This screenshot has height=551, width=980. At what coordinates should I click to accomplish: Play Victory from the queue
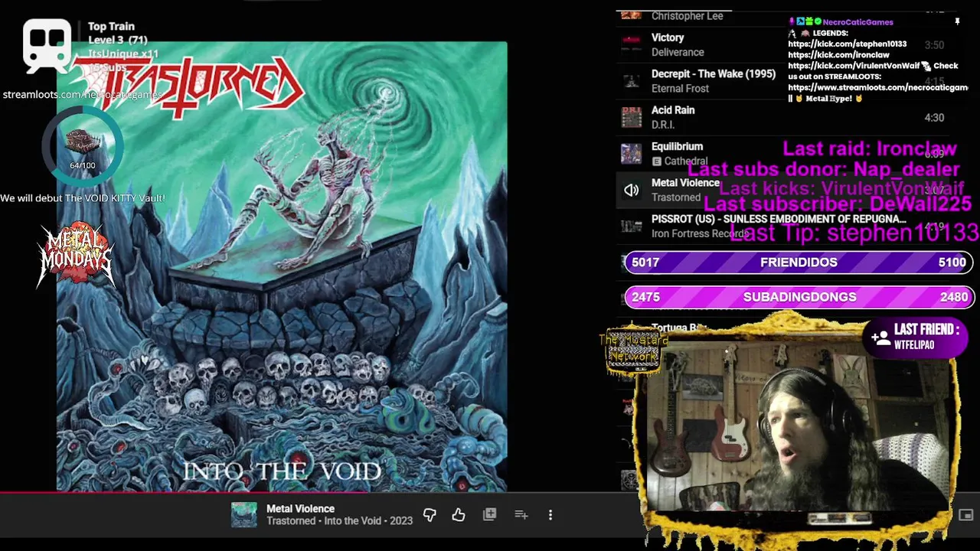[668, 37]
